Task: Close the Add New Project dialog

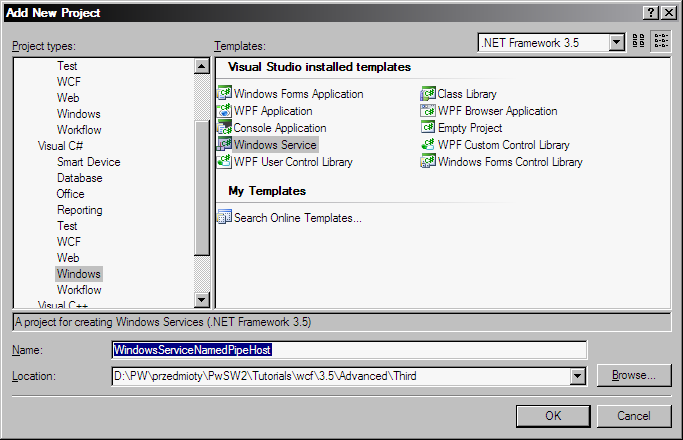Action: (669, 13)
